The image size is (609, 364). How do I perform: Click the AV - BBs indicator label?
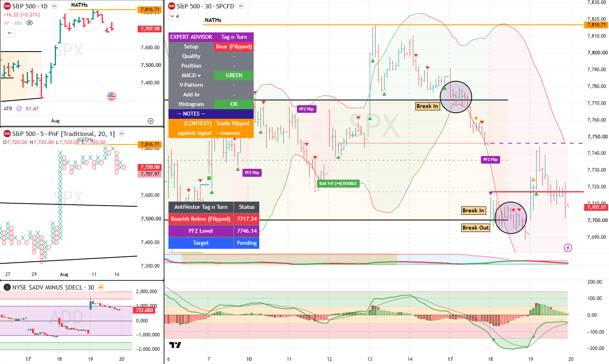click(x=13, y=23)
